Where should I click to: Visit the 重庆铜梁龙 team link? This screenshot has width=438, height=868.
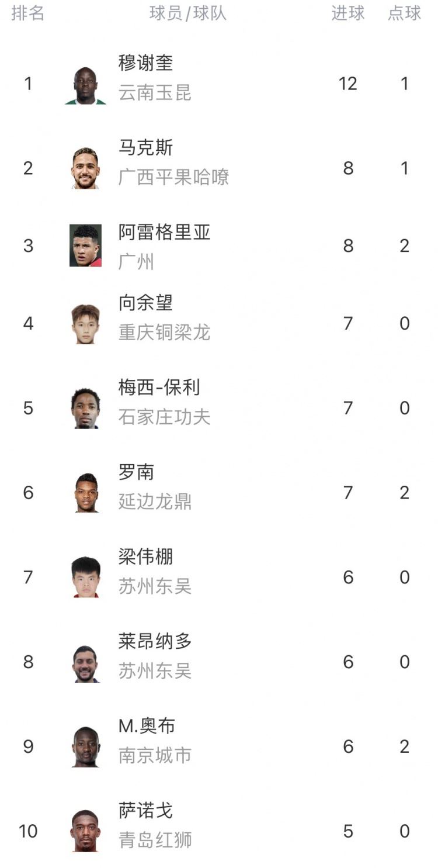point(164,333)
